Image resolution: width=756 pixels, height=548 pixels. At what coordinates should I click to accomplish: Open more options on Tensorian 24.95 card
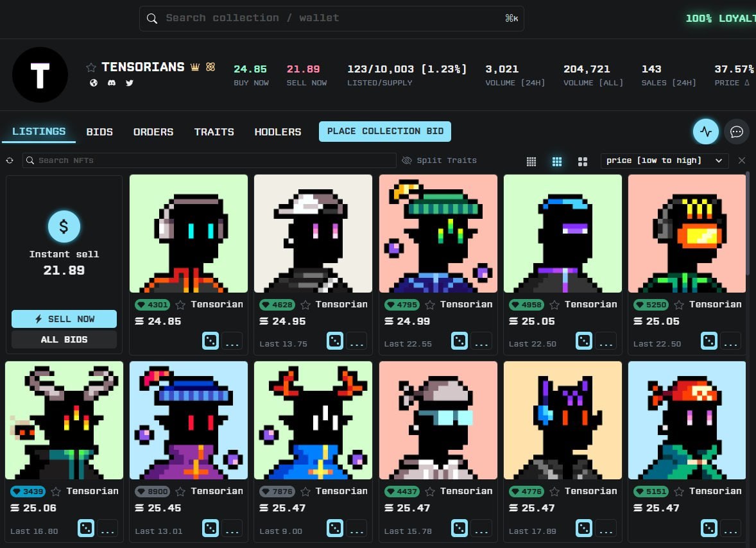click(x=357, y=341)
